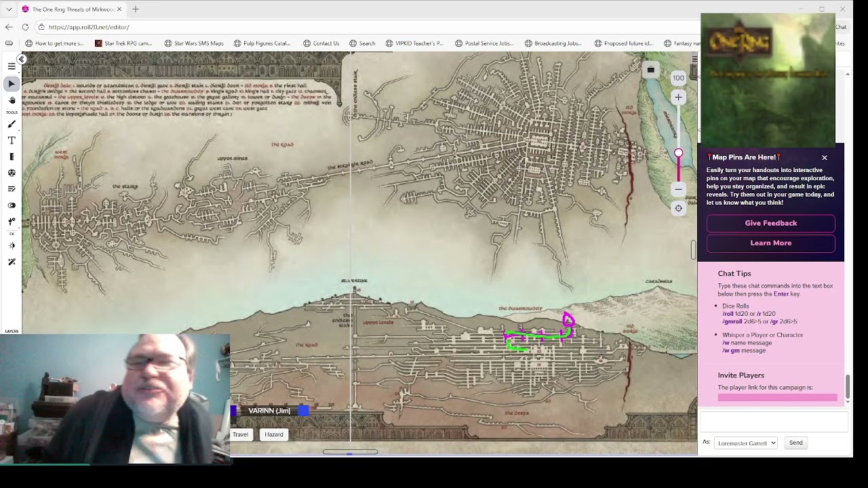This screenshot has height=488, width=868.
Task: Open the browser tab search chevron
Action: tap(9, 9)
